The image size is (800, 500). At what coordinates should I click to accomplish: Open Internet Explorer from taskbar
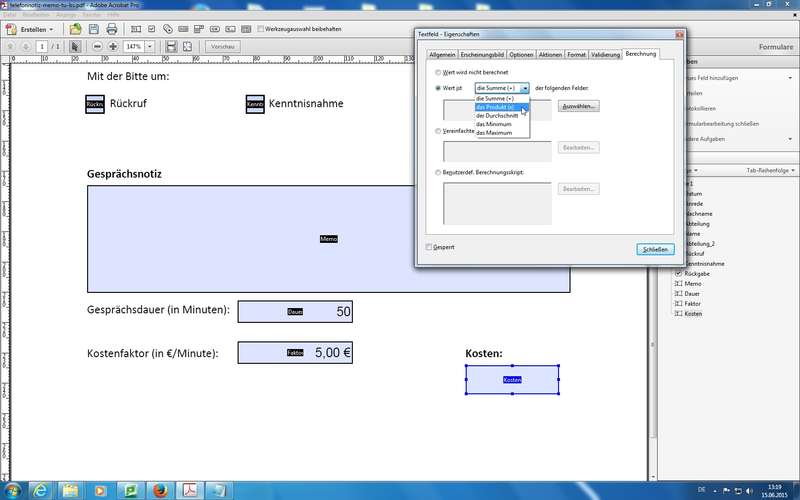point(41,491)
